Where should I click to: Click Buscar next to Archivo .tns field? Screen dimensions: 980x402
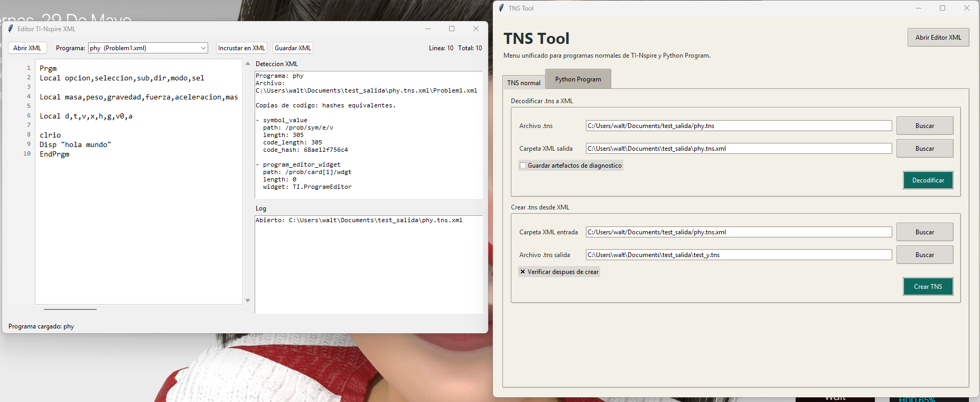point(925,126)
